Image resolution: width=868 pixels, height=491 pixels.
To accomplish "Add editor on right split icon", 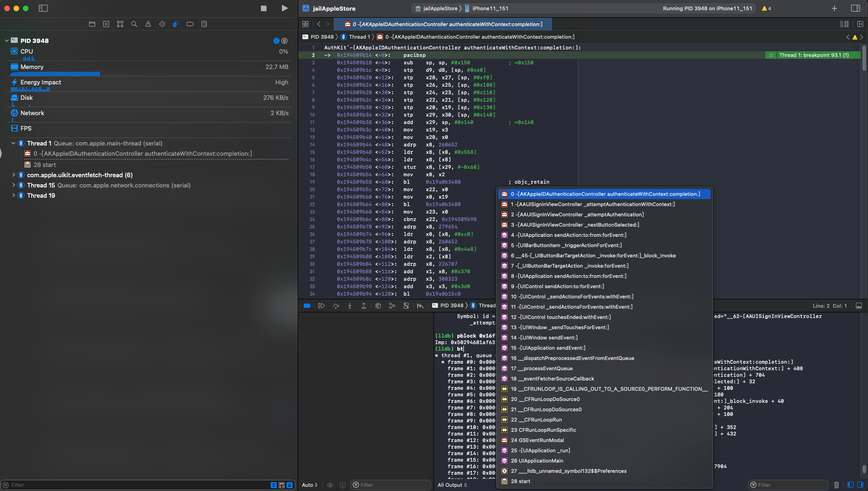I will 860,24.
